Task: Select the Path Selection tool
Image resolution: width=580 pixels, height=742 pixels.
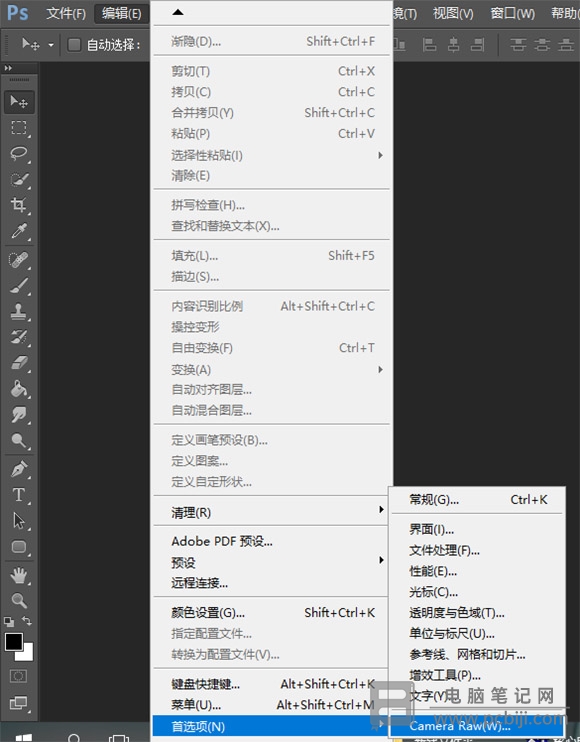Action: (19, 521)
